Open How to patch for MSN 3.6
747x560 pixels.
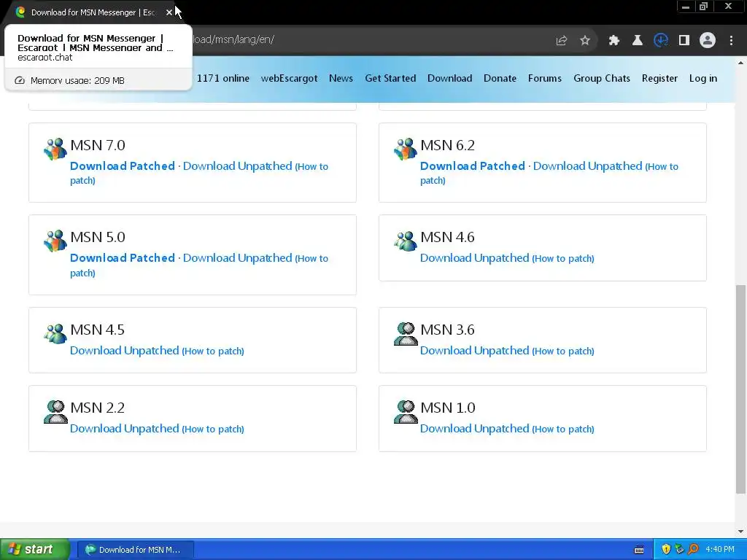pyautogui.click(x=563, y=351)
